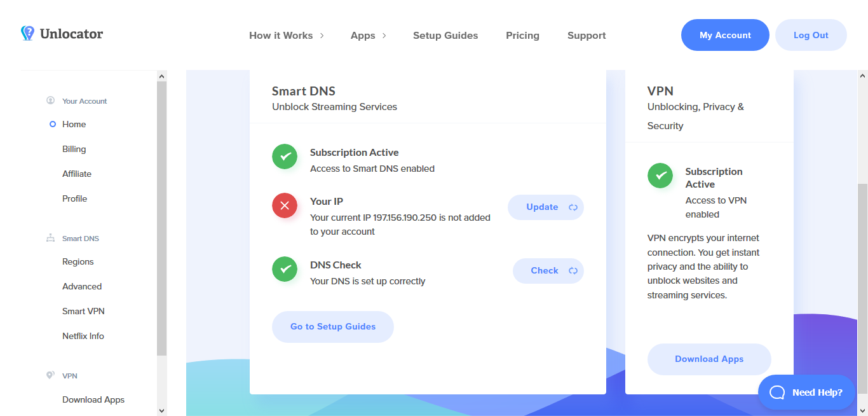Open the Pricing page

coord(522,36)
